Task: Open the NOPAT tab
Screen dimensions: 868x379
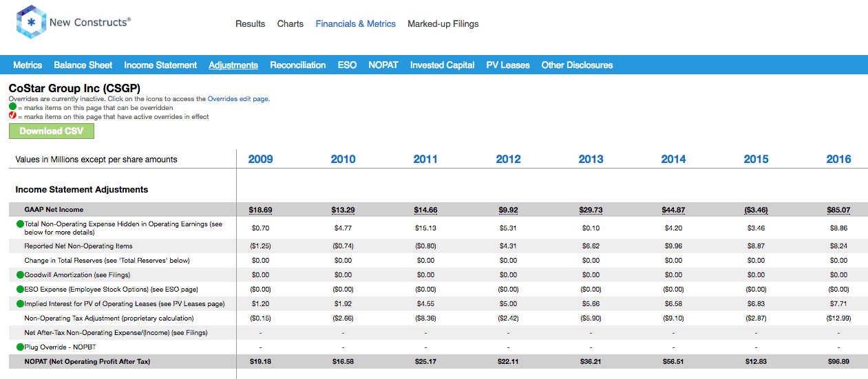Action: (383, 65)
